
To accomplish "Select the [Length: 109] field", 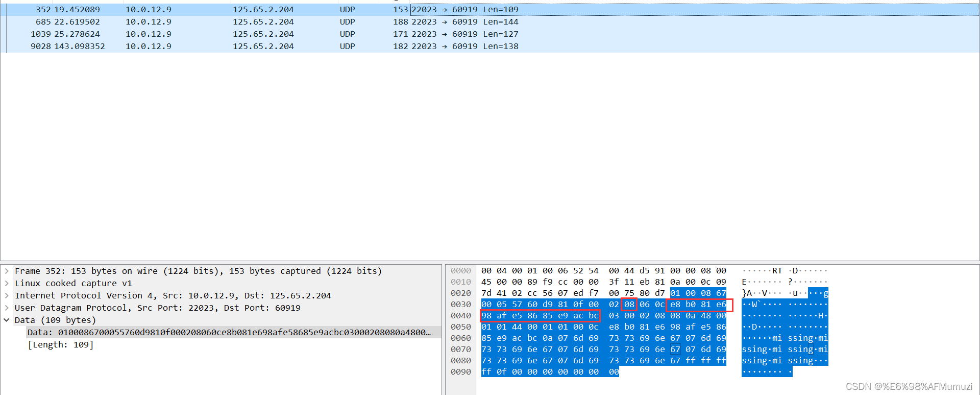I will [x=61, y=345].
